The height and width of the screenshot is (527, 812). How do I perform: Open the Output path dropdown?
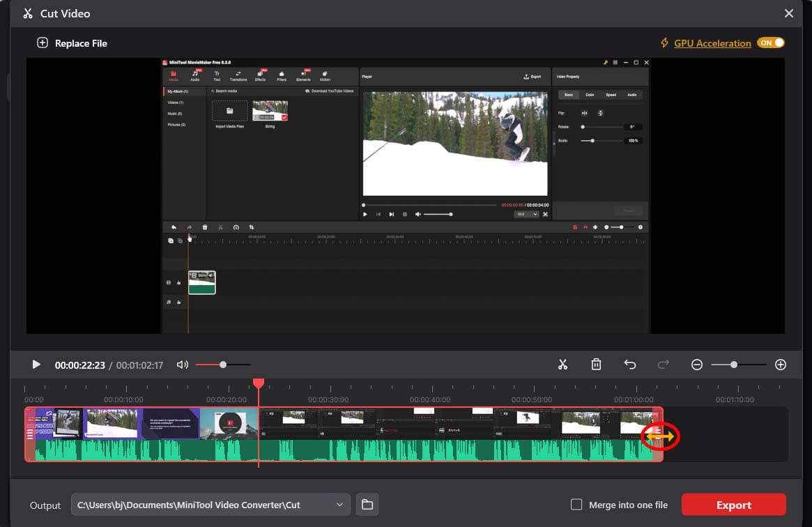pyautogui.click(x=339, y=505)
